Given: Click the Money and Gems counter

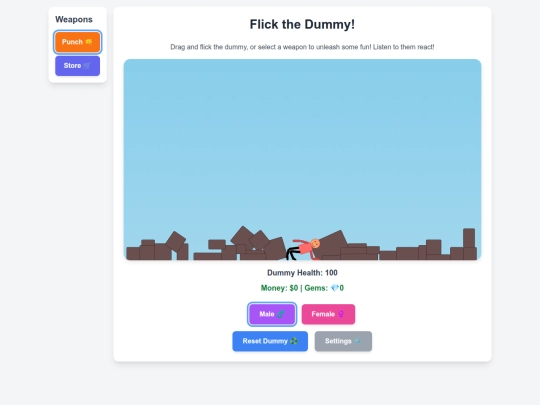Looking at the screenshot, I should point(302,288).
